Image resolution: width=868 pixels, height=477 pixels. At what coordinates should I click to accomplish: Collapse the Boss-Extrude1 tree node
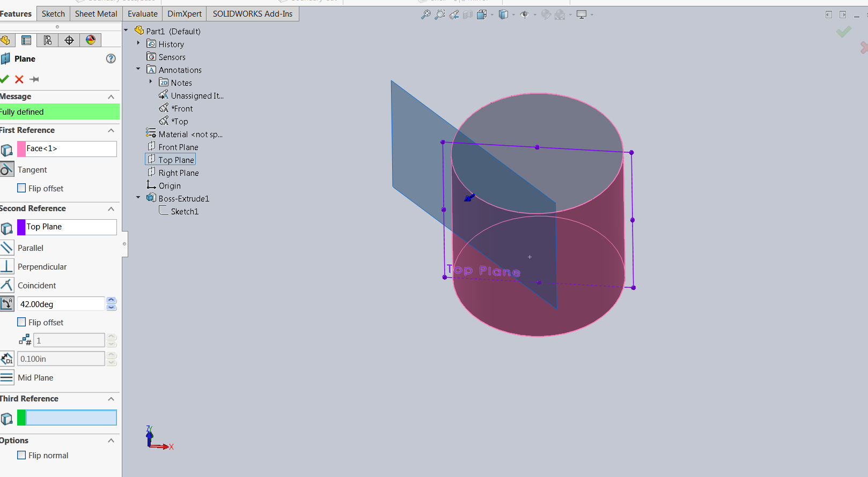point(138,197)
